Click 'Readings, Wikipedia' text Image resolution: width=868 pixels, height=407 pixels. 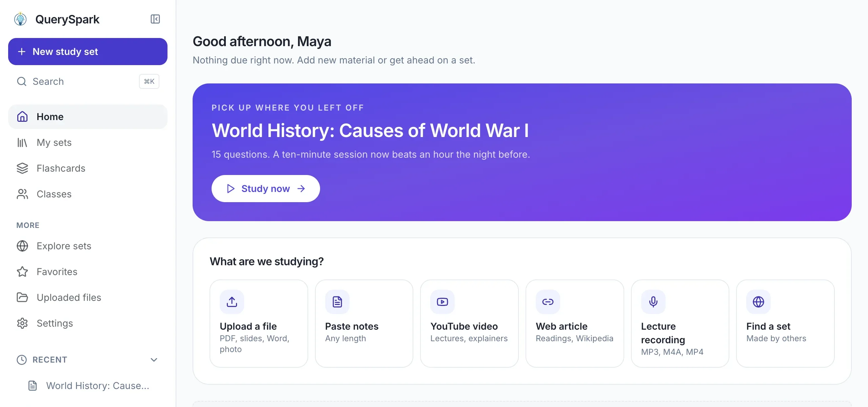[574, 338]
